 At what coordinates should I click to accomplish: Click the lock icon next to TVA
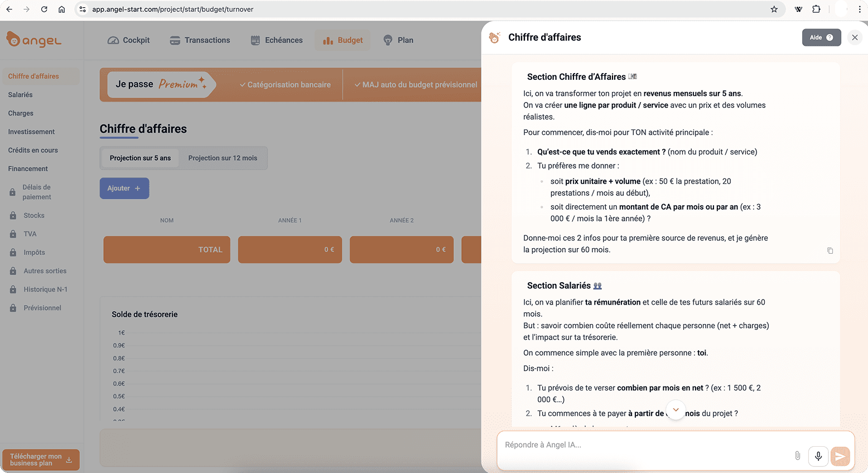[12, 234]
